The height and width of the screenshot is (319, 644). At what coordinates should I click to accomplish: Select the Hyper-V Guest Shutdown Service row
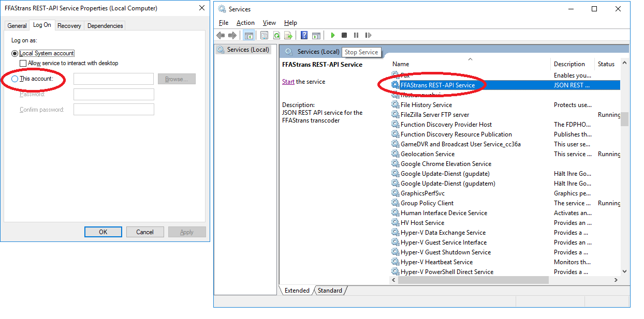coord(505,252)
